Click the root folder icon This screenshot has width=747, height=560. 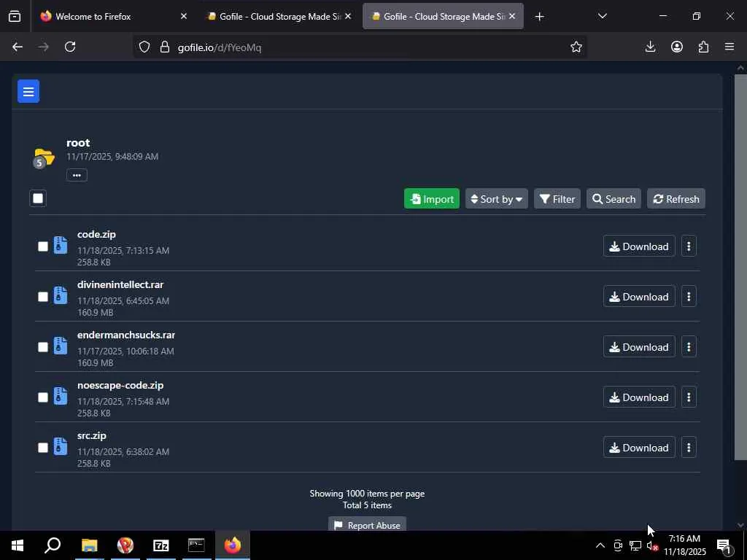(x=44, y=157)
